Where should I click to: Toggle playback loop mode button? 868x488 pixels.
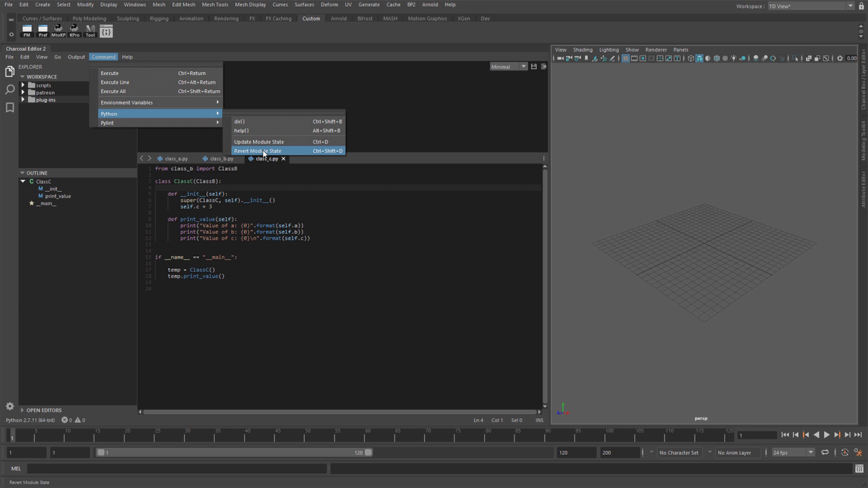point(825,453)
